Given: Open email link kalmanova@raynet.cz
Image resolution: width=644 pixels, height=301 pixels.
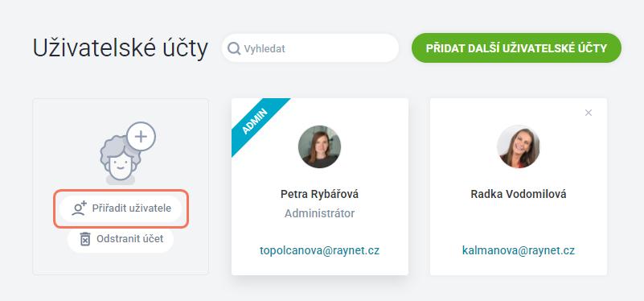Looking at the screenshot, I should tap(519, 250).
